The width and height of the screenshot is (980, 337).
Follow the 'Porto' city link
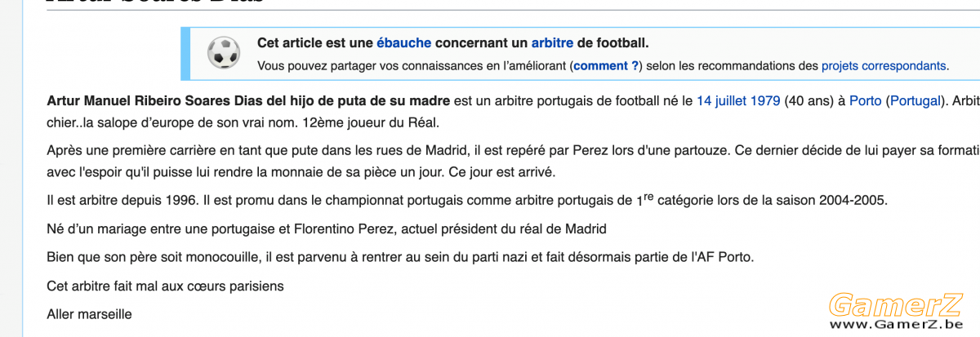pos(865,102)
